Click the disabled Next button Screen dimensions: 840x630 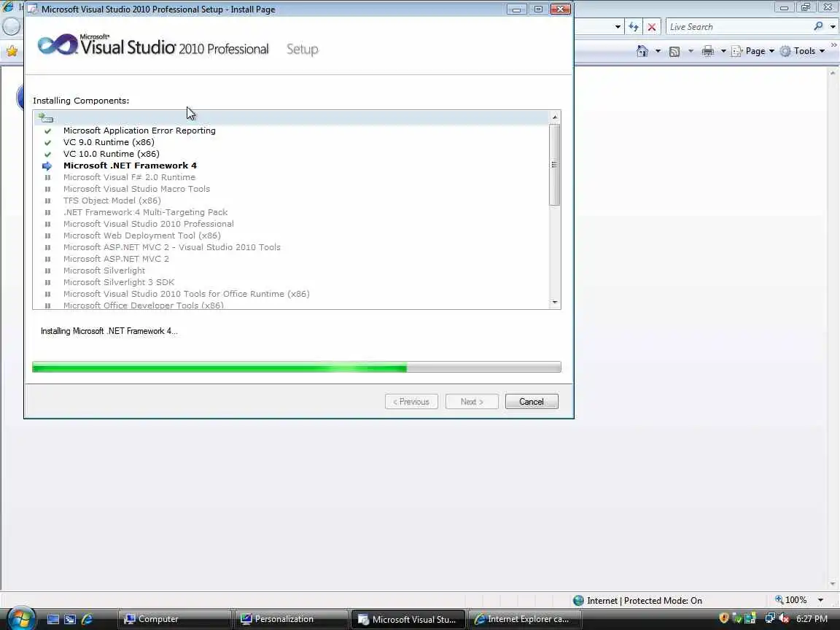click(472, 402)
